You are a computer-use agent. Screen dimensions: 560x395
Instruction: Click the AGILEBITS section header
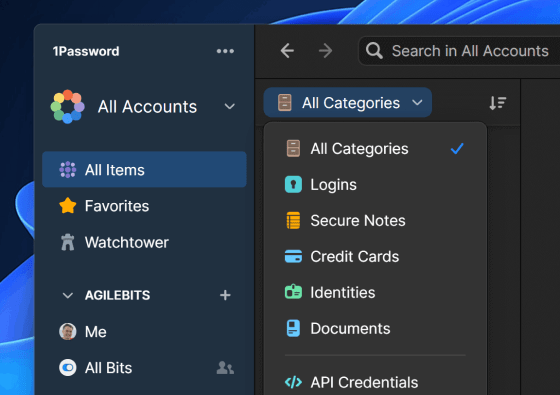click(x=118, y=295)
